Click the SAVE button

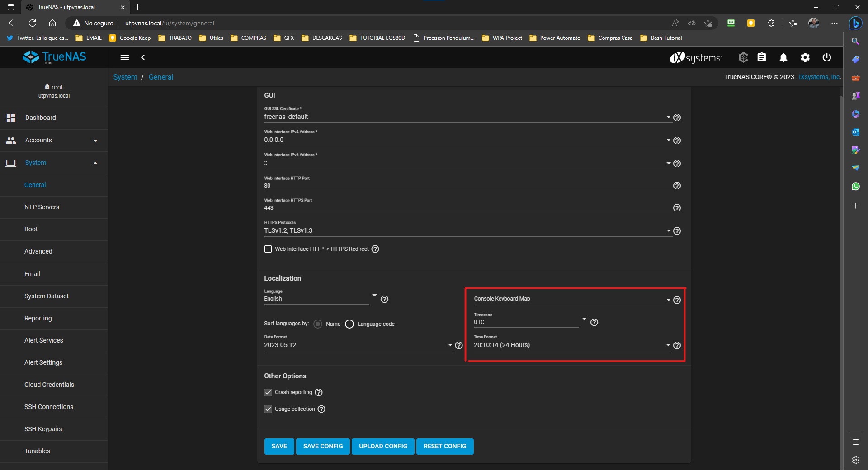[279, 446]
